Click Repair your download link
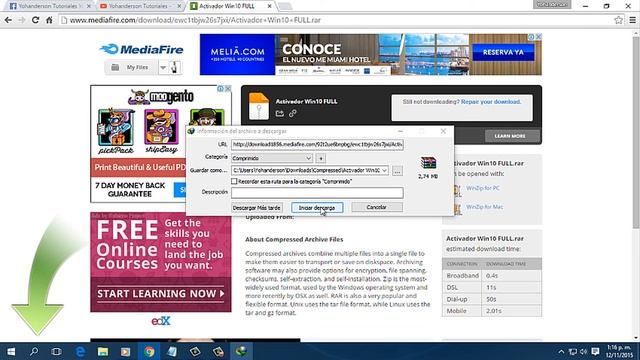This screenshot has width=640, height=360. [x=491, y=102]
